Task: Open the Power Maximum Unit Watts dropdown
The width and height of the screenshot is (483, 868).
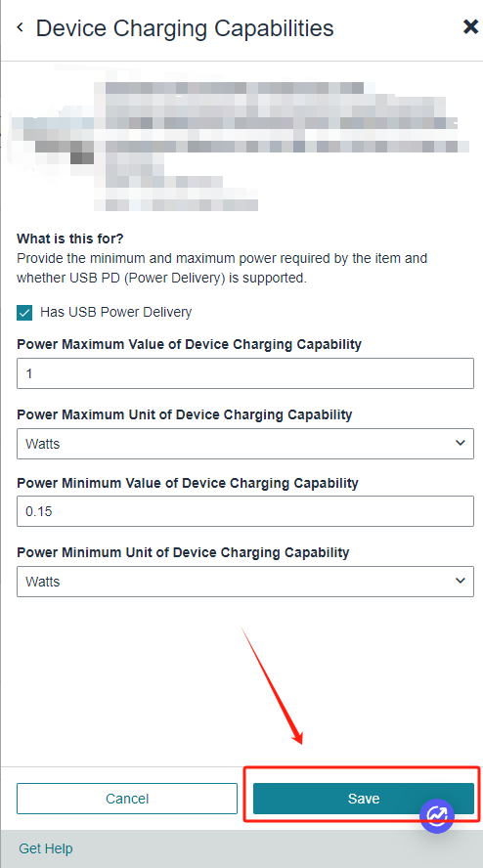Action: coord(245,444)
